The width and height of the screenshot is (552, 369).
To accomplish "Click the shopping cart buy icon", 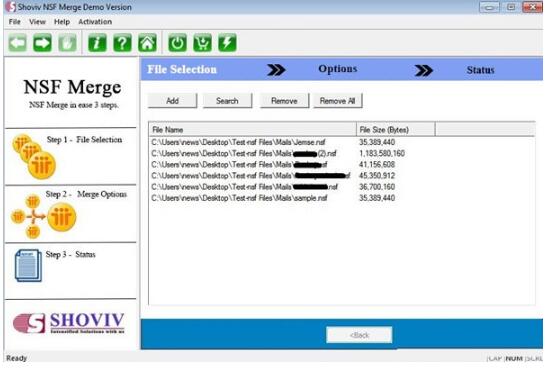I will pos(202,43).
